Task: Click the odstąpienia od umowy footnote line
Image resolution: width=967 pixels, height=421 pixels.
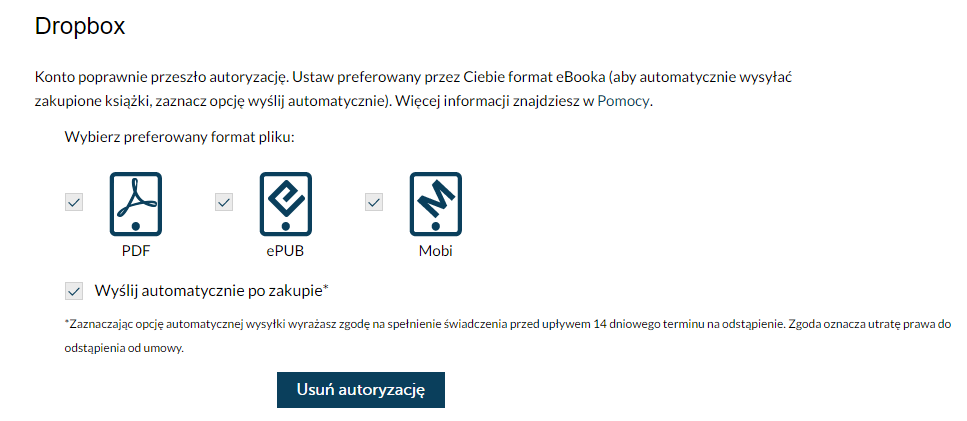Action: click(124, 348)
